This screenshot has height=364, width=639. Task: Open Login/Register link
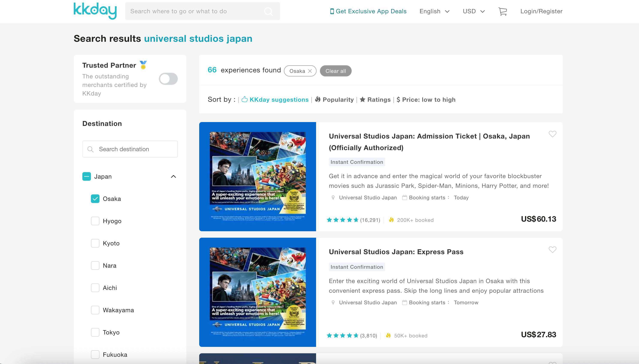tap(541, 11)
